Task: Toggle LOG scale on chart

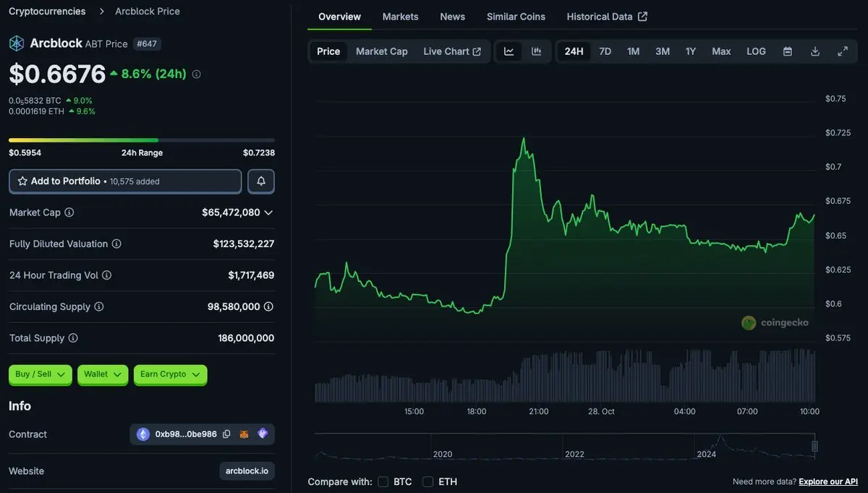Action: pos(756,51)
